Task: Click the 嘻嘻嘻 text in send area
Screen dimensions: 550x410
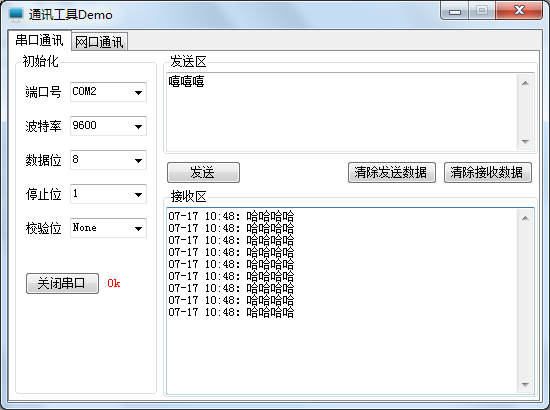Action: click(186, 81)
